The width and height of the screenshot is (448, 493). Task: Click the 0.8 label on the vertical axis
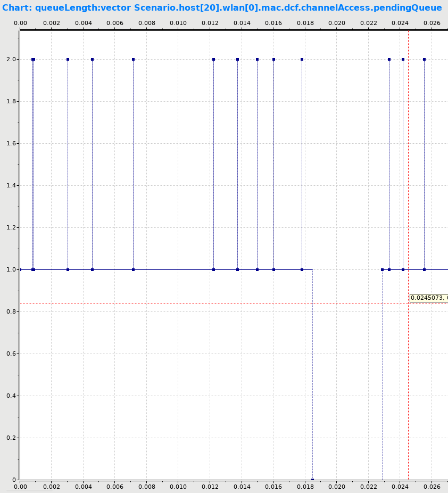pyautogui.click(x=10, y=311)
